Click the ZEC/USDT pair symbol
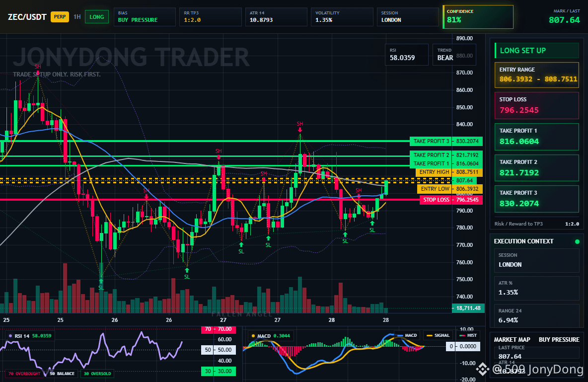 27,17
